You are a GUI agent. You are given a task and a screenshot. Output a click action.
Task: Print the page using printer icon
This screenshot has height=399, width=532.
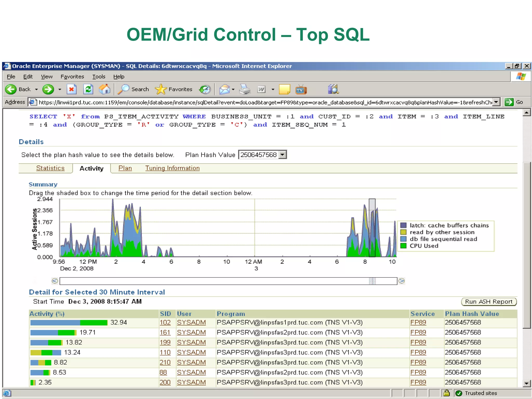[245, 89]
